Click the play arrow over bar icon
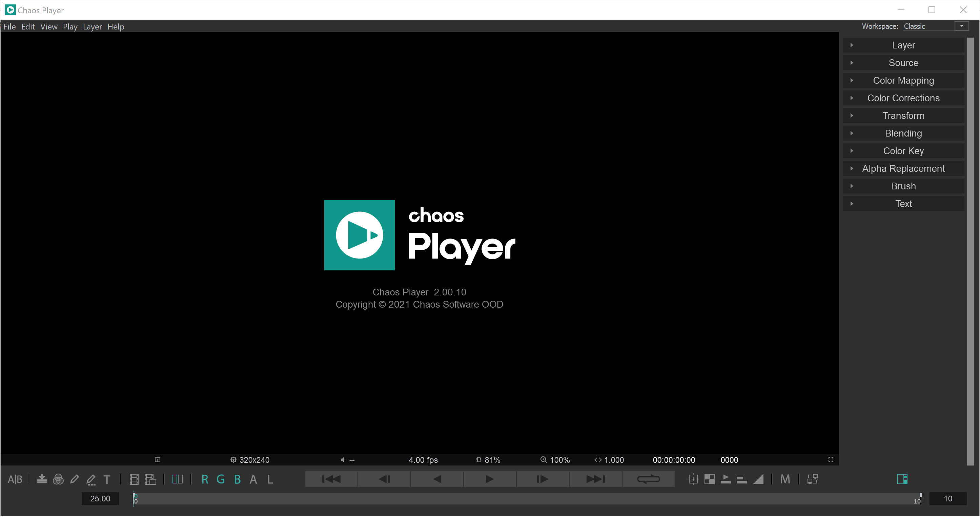This screenshot has width=980, height=517. (726, 479)
